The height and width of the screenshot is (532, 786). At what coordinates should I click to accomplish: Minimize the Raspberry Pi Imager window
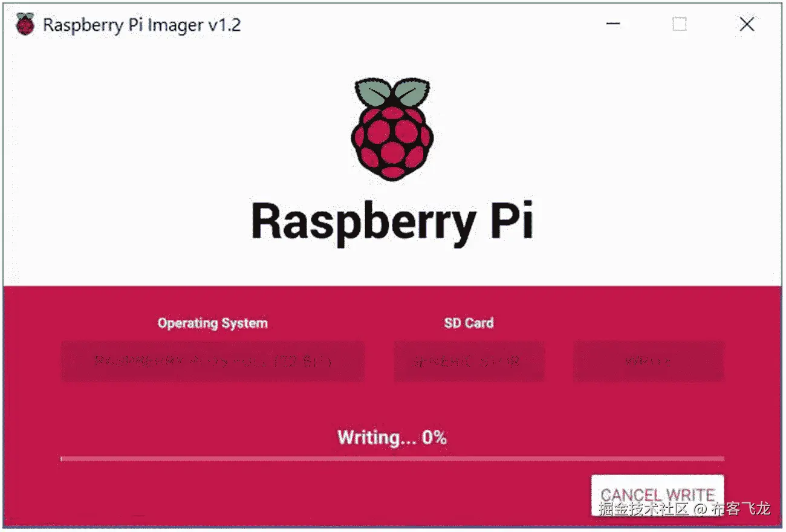[613, 24]
